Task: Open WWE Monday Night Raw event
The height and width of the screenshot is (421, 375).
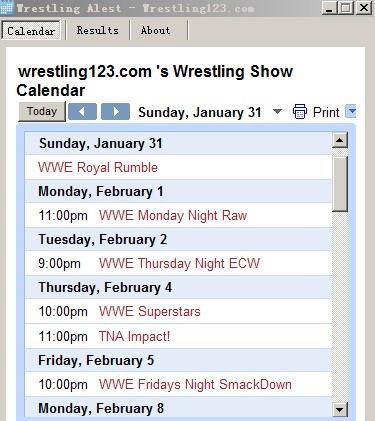Action: [x=173, y=215]
